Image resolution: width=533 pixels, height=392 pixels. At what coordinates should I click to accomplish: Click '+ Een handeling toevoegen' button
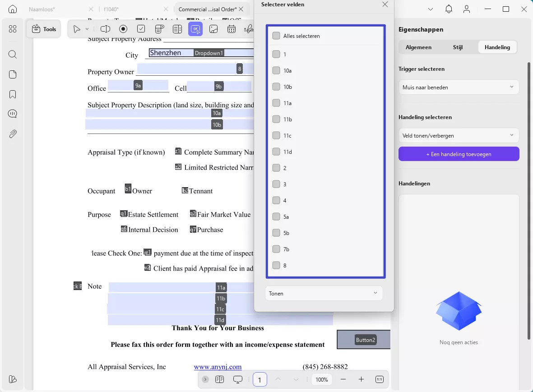(x=459, y=154)
